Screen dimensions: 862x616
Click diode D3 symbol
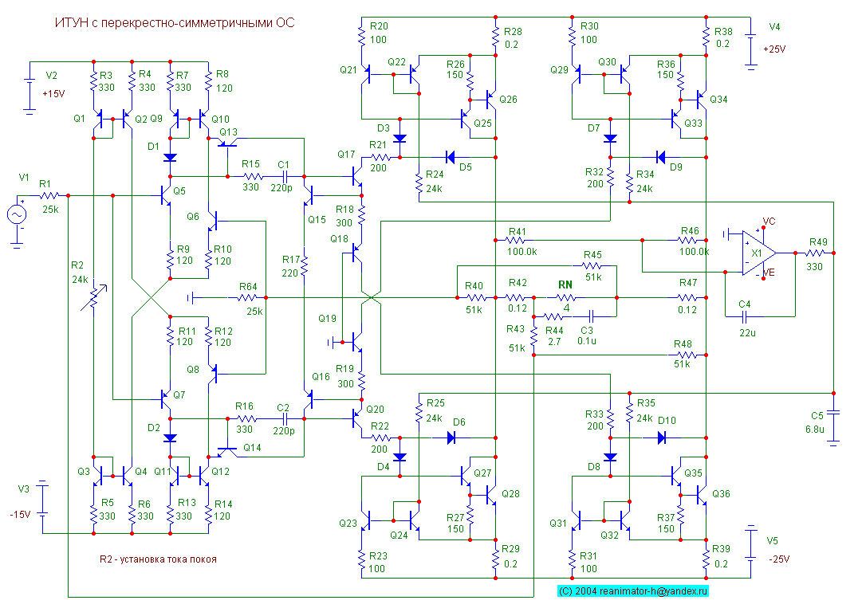400,139
